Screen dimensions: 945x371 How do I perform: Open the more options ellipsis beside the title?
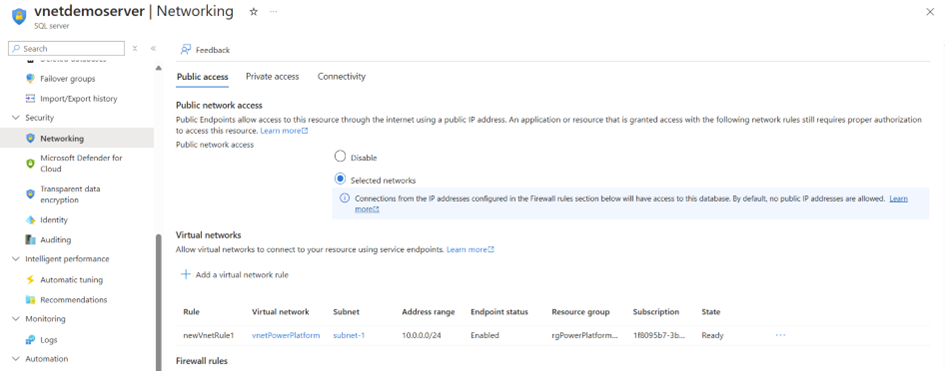[273, 11]
